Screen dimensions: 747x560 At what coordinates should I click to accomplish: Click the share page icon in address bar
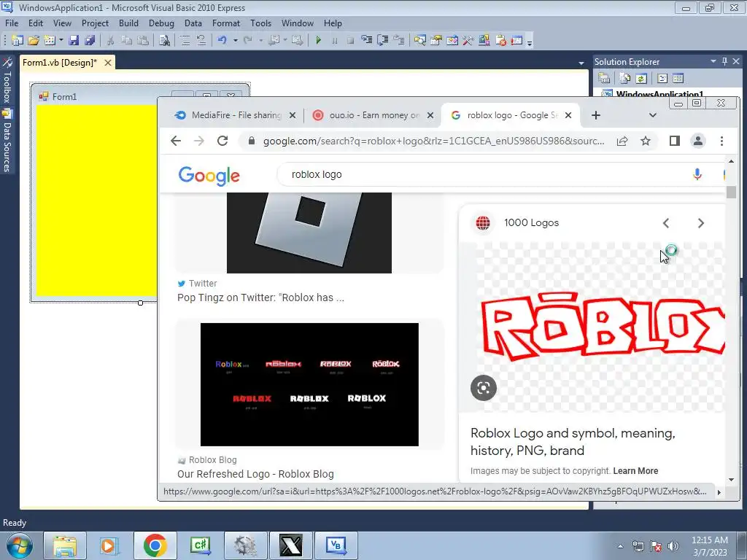click(622, 141)
